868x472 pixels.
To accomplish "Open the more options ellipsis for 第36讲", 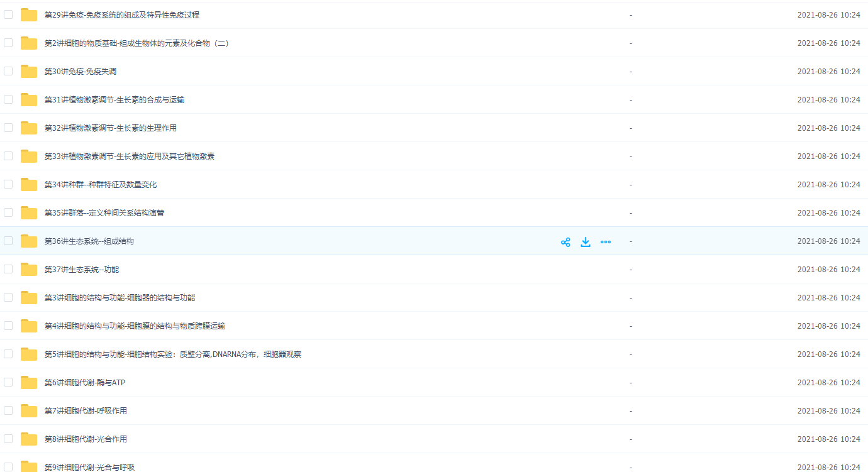I will tap(606, 242).
